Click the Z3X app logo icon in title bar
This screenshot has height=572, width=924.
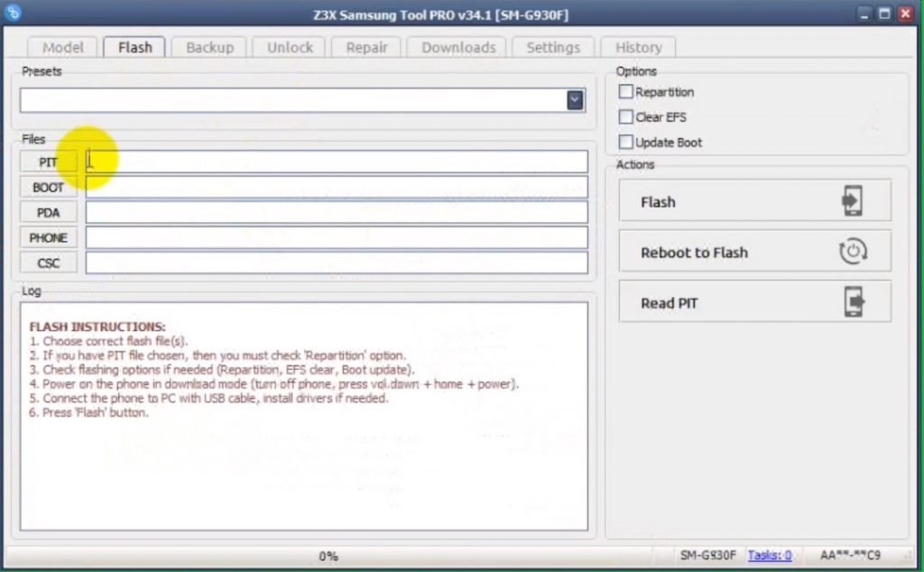[15, 14]
